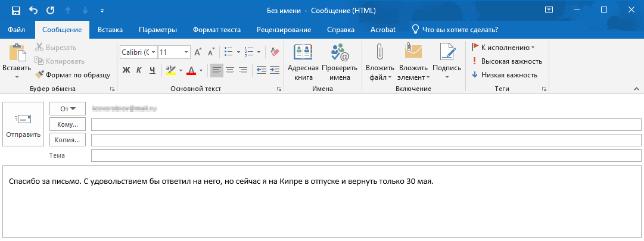Open Ribbon display options icon
This screenshot has width=644, height=241.
[x=549, y=10]
